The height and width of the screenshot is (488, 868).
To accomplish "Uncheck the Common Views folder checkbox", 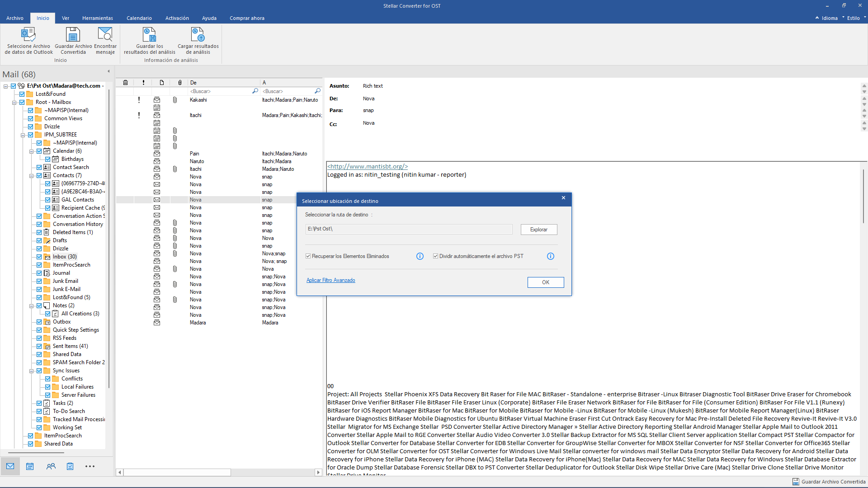I will coord(30,118).
